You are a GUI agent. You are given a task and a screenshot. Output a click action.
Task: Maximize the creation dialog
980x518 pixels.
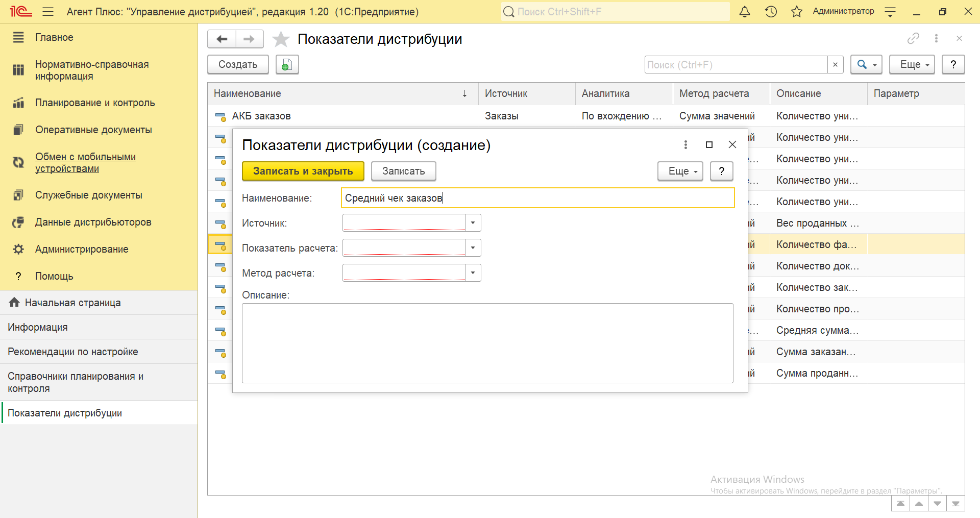point(709,145)
